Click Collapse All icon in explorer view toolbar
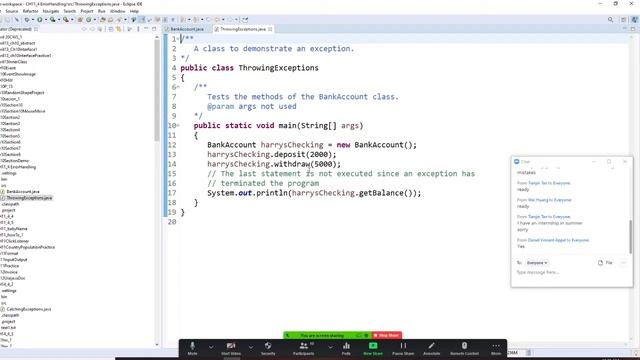The height and width of the screenshot is (360, 640). (111, 29)
